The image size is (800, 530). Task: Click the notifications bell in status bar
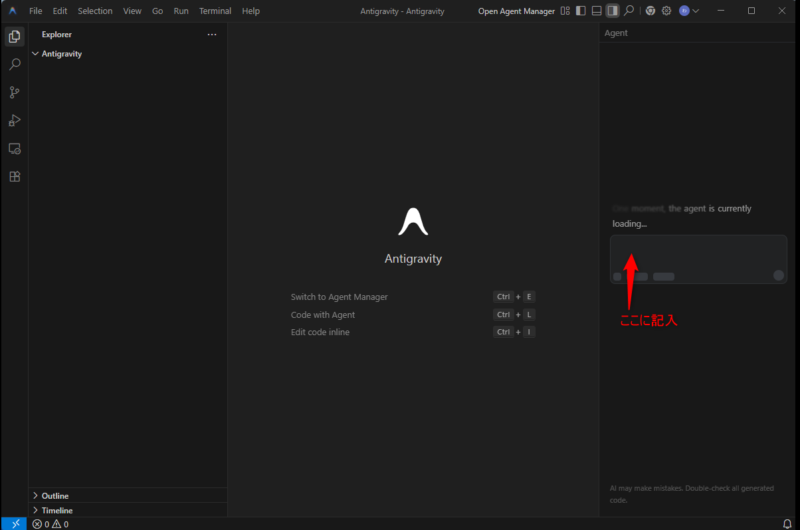[x=787, y=523]
